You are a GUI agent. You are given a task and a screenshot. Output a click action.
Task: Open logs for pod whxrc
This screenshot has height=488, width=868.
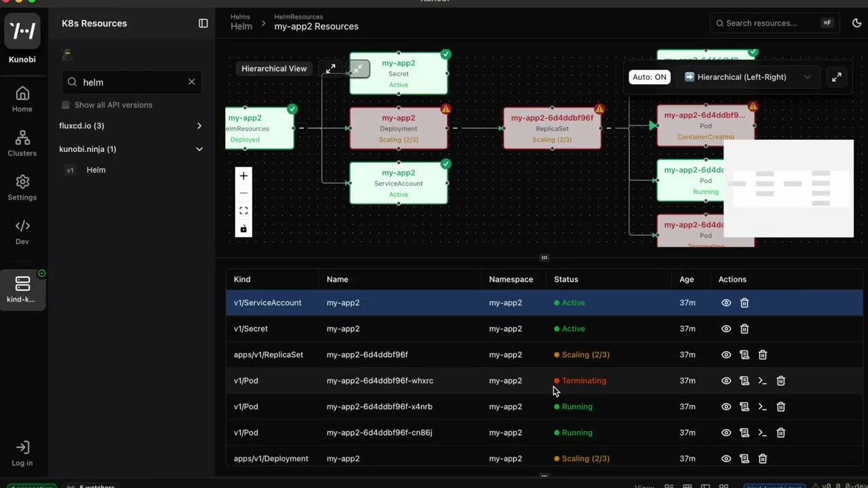tap(745, 381)
